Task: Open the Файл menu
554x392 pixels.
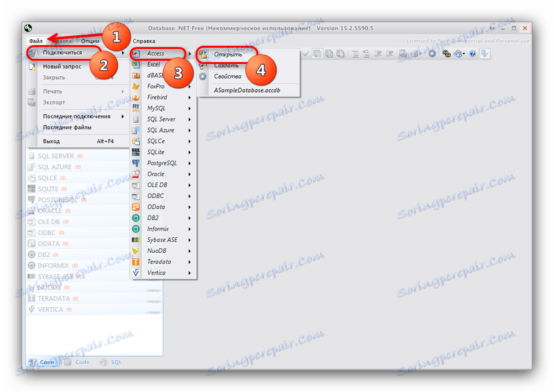Action: [36, 41]
